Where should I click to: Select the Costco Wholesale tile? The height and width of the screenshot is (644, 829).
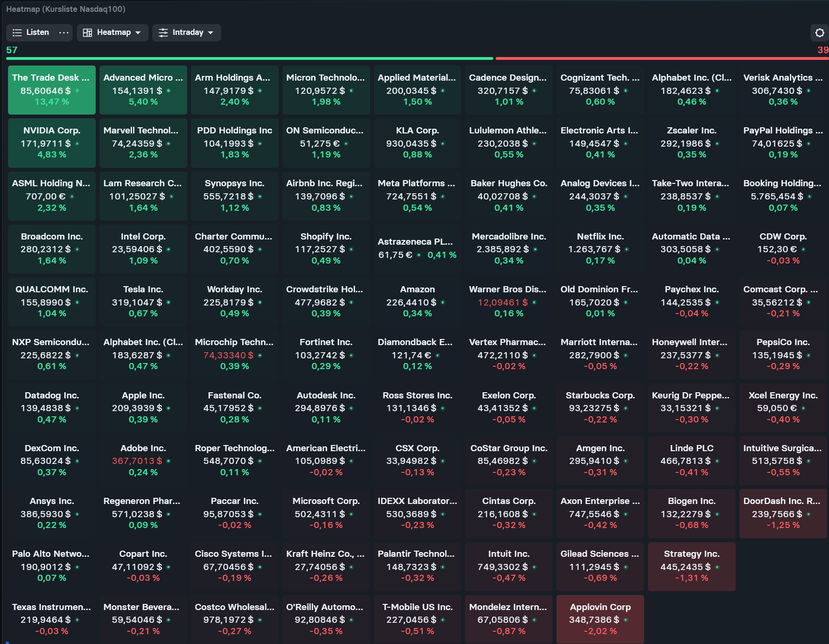click(235, 619)
